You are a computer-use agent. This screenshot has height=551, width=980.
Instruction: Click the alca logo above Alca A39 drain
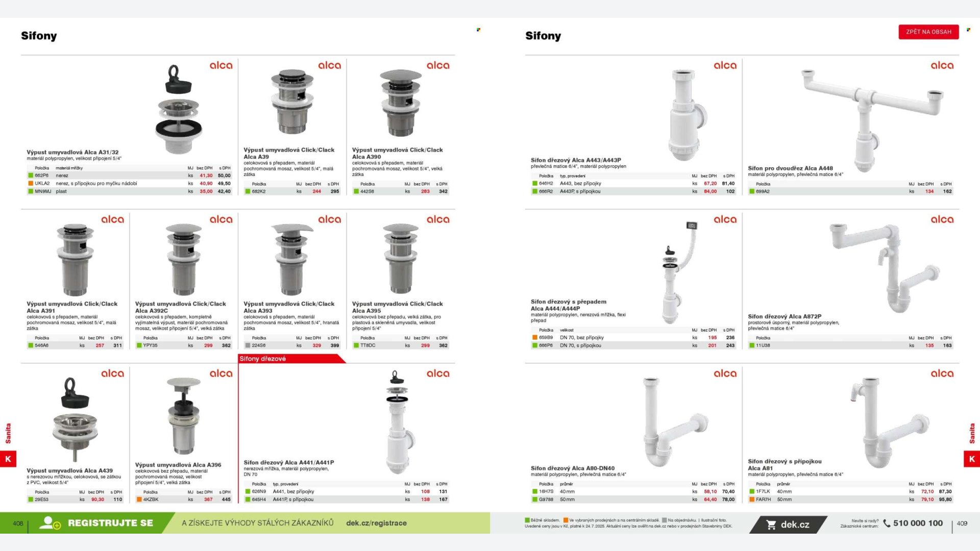[x=329, y=65]
